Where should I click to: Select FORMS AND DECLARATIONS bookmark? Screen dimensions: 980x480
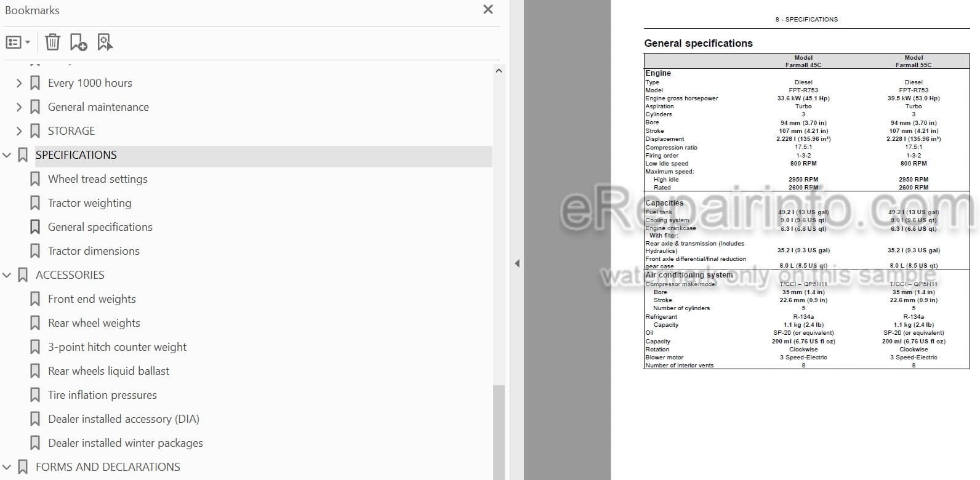point(108,467)
